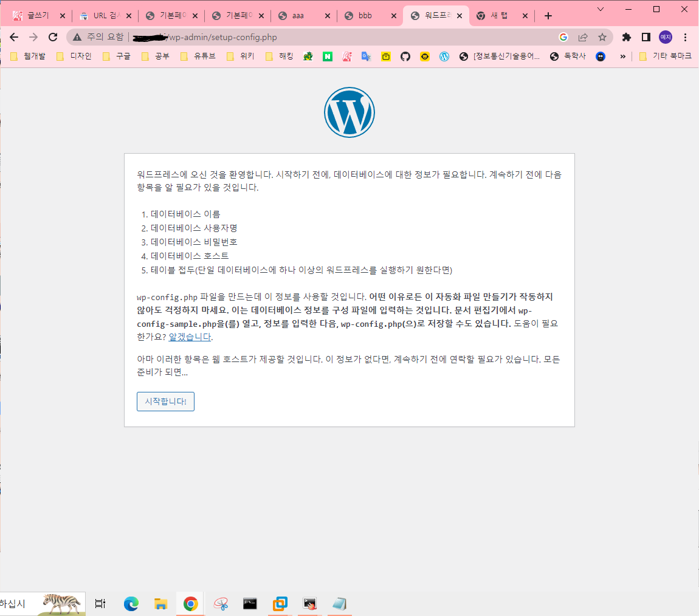The image size is (699, 616).
Task: Open Chrome's three-dot menu
Action: coord(685,37)
